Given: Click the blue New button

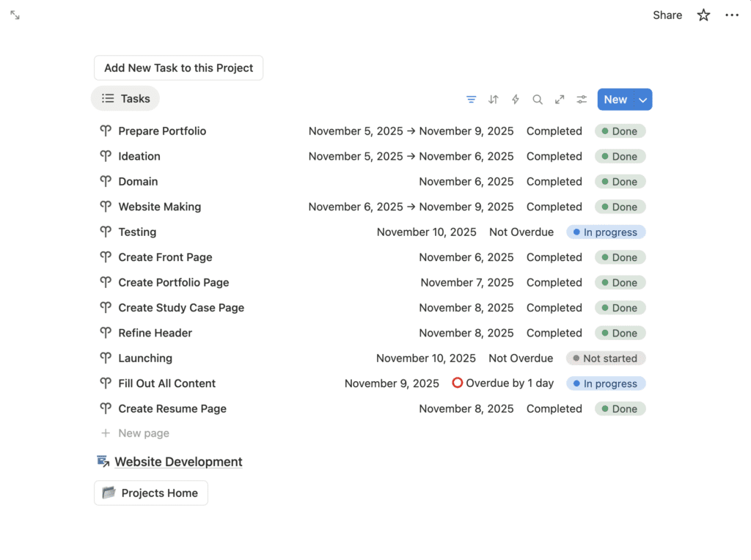Looking at the screenshot, I should click(x=615, y=100).
